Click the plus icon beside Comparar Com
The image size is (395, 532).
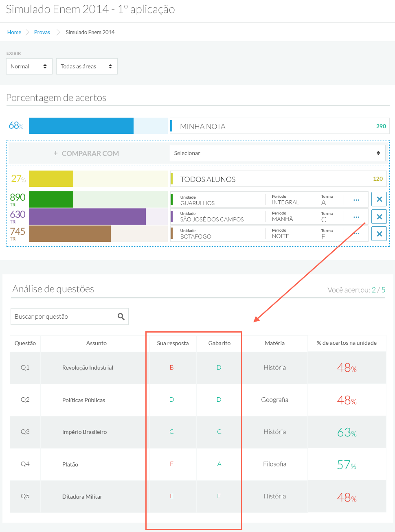click(x=56, y=153)
